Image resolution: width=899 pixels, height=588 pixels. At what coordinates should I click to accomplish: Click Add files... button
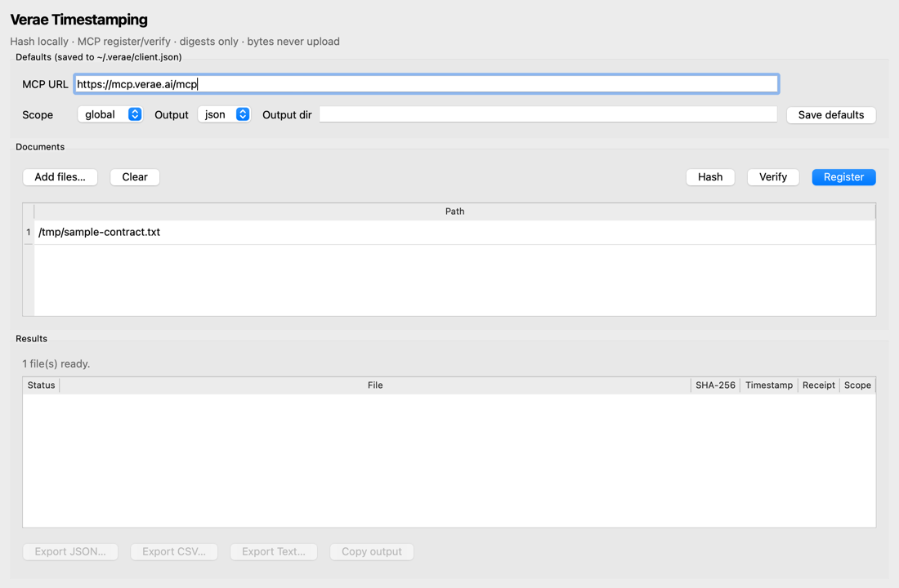(x=60, y=177)
